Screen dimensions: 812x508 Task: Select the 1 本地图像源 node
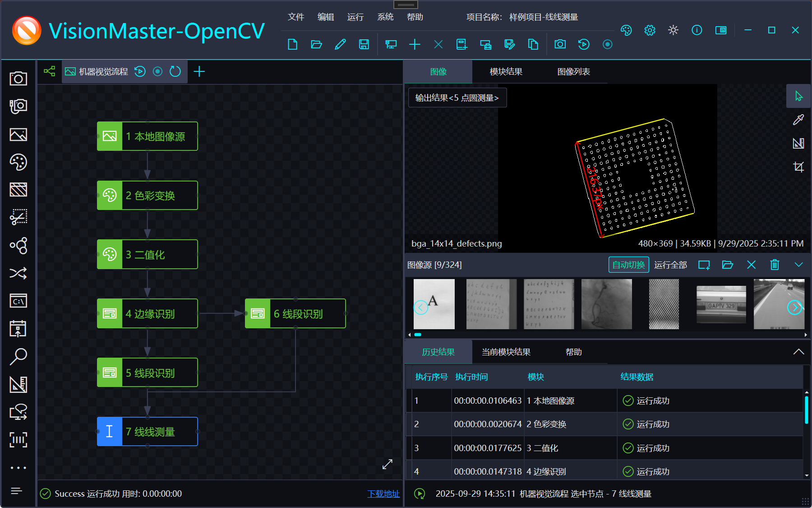148,136
